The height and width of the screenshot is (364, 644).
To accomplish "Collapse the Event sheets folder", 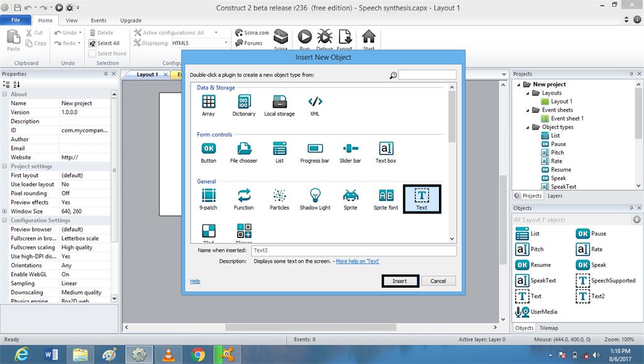I will 528,110.
